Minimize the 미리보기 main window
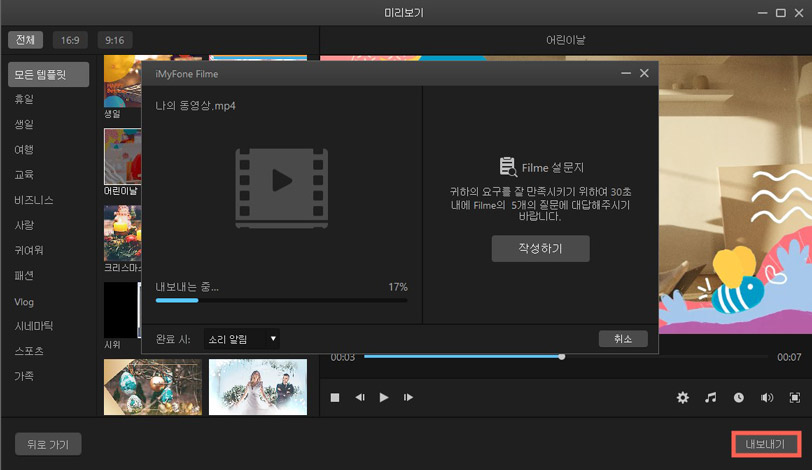The width and height of the screenshot is (812, 470). [762, 13]
